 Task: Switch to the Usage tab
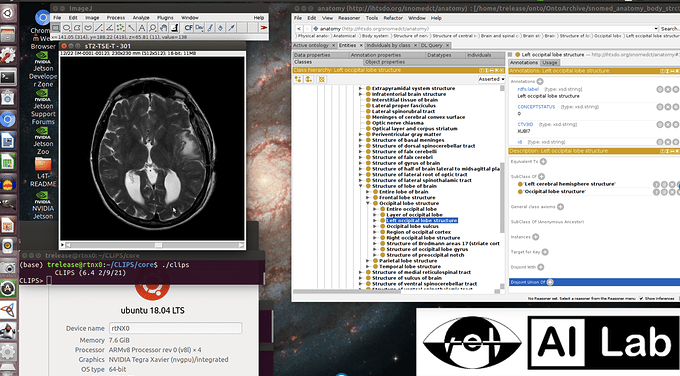tap(549, 62)
